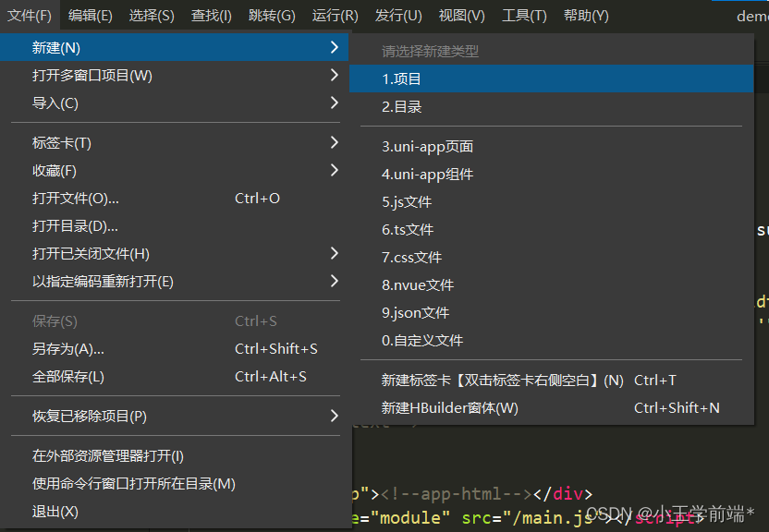
Task: Open the 运行(R) menu
Action: (x=335, y=16)
